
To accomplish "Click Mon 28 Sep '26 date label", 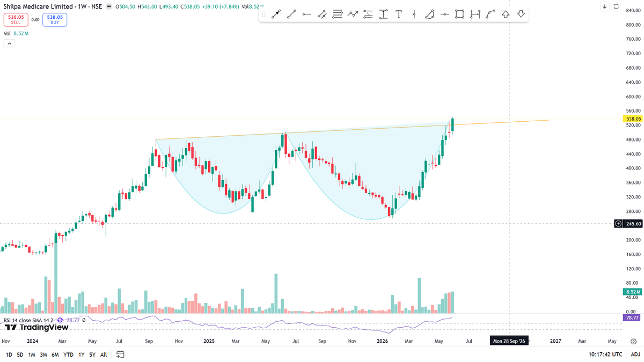I will pos(509,341).
